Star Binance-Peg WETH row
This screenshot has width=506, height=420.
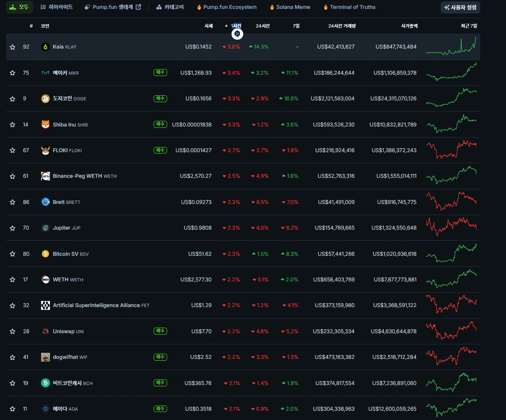point(13,176)
